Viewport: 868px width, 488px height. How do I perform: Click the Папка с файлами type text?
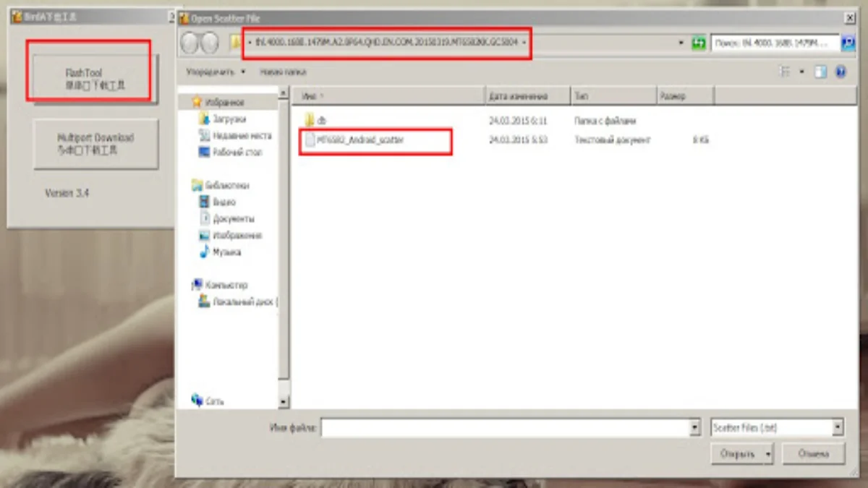point(605,121)
